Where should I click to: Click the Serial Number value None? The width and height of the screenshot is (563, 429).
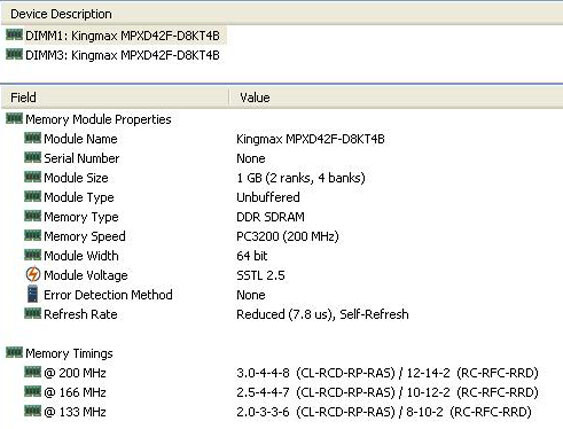pyautogui.click(x=251, y=158)
